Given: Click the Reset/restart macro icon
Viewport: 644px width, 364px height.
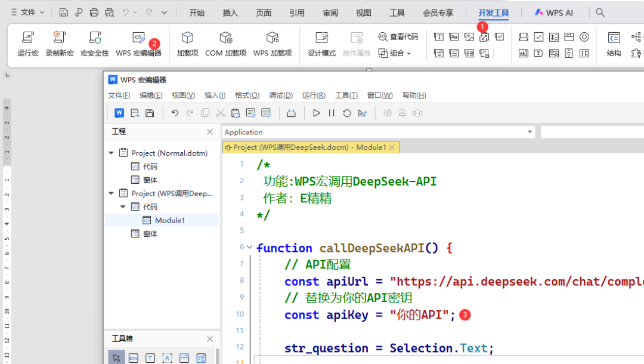Looking at the screenshot, I should (x=346, y=113).
